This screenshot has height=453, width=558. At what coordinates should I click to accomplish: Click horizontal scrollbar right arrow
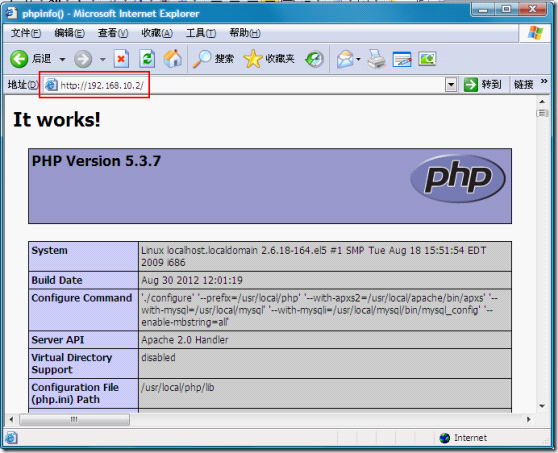(528, 419)
